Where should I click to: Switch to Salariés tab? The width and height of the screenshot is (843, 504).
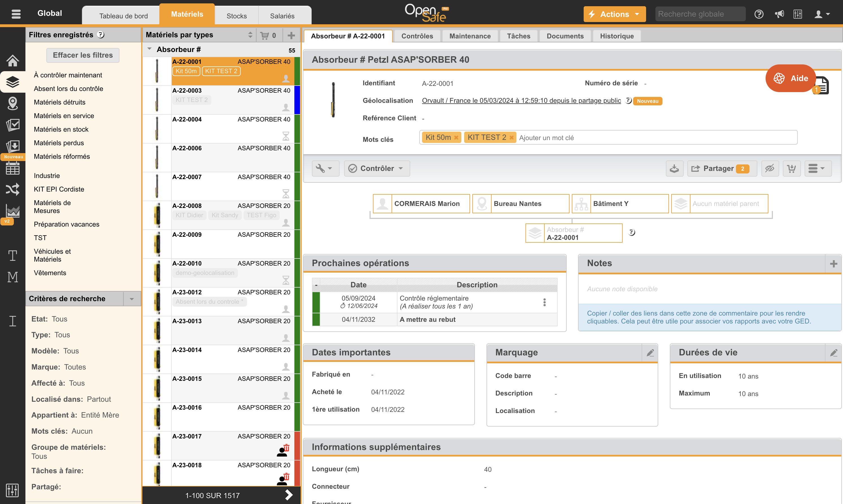[x=282, y=16]
